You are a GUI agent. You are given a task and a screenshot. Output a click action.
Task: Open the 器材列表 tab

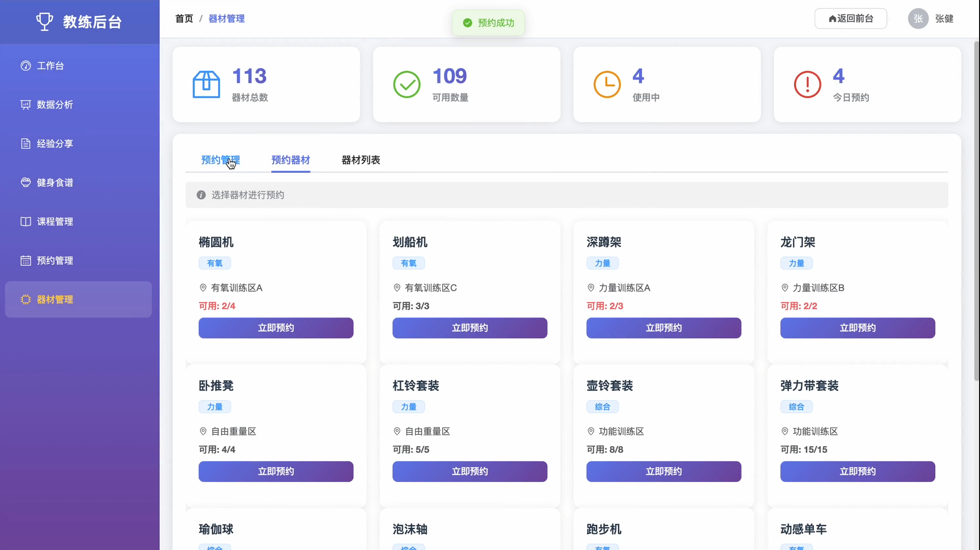click(x=360, y=160)
